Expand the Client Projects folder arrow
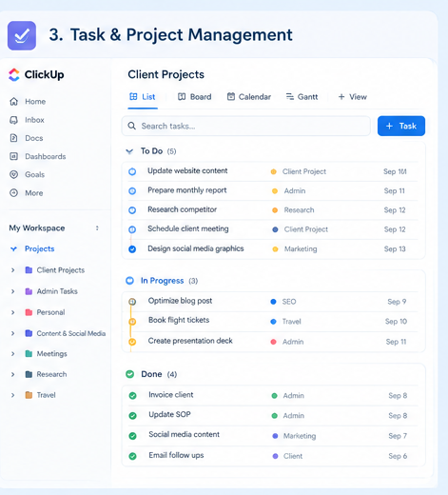 (x=12, y=270)
